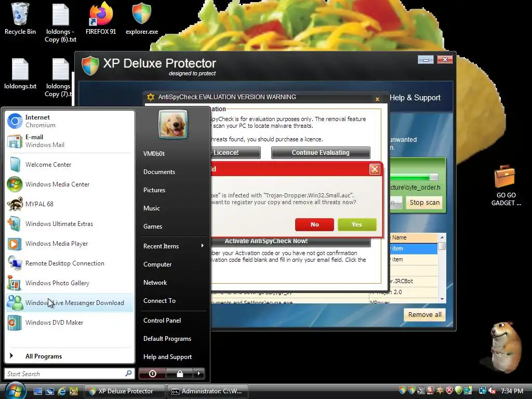The image size is (532, 399).
Task: Open Windows Mail E-mail entry
Action: point(70,141)
